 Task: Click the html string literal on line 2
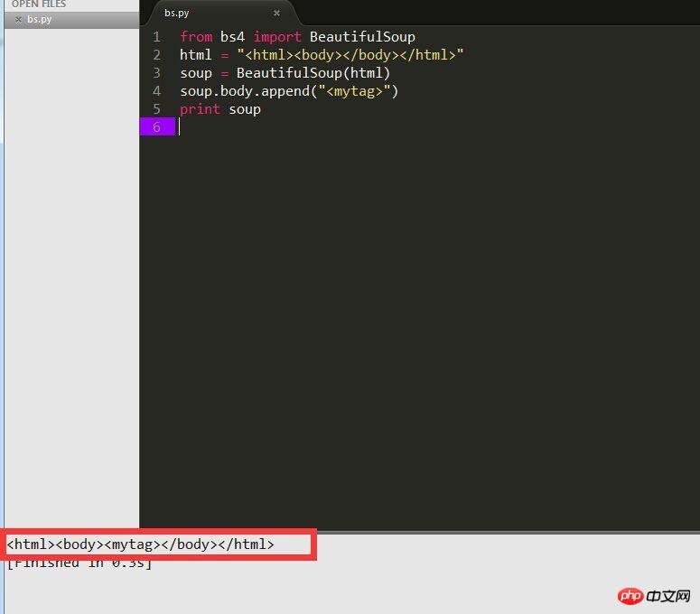[x=350, y=55]
